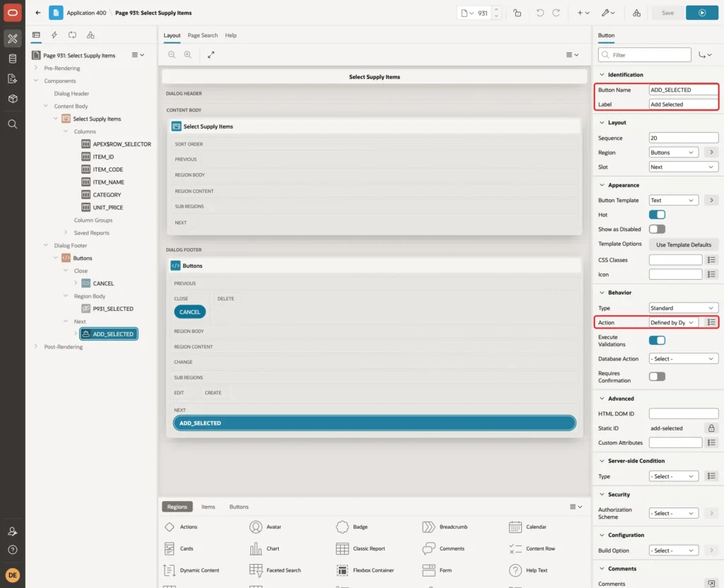Select ADD_SELECTED in the tree
This screenshot has height=588, width=724.
tap(108, 334)
